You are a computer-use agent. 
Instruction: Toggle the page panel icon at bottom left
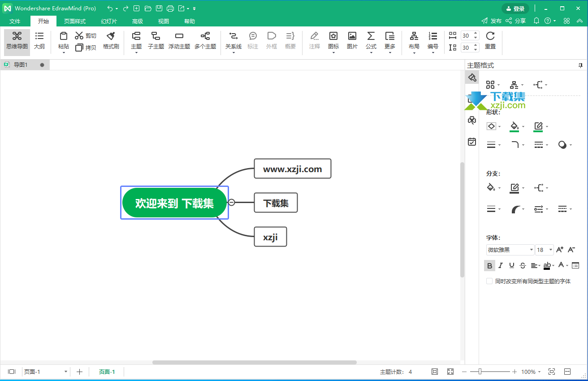pyautogui.click(x=12, y=372)
